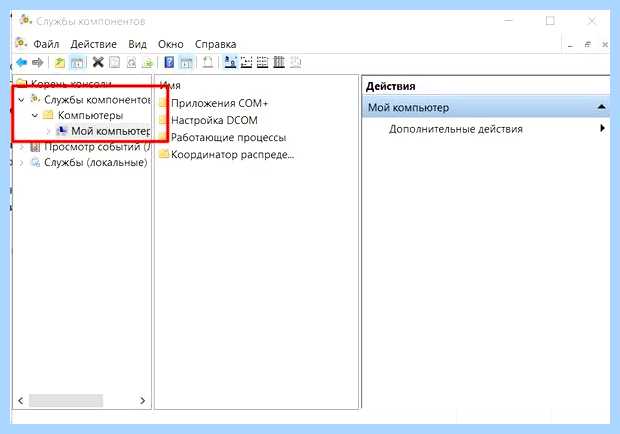Select Компьютеры folder in the tree
Image resolution: width=620 pixels, height=434 pixels.
click(91, 115)
